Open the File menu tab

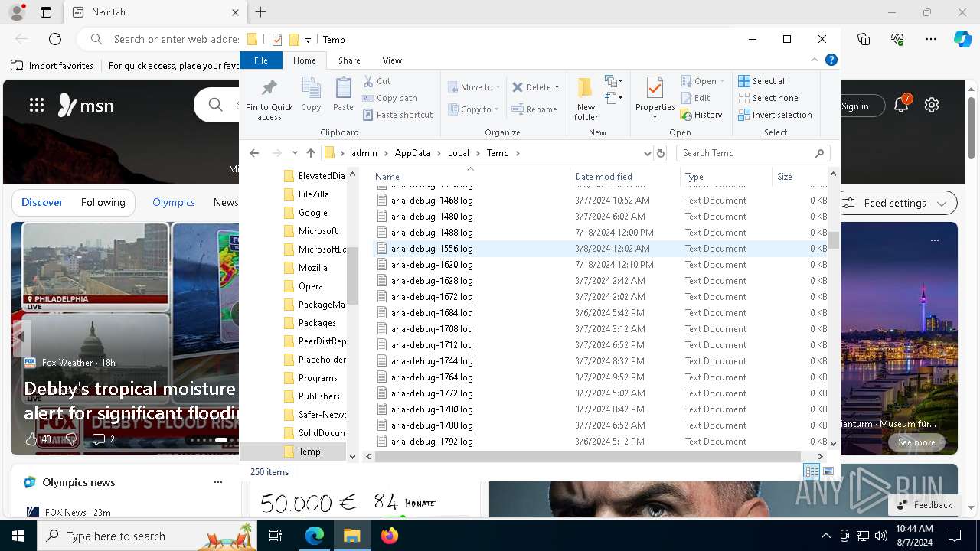tap(261, 60)
